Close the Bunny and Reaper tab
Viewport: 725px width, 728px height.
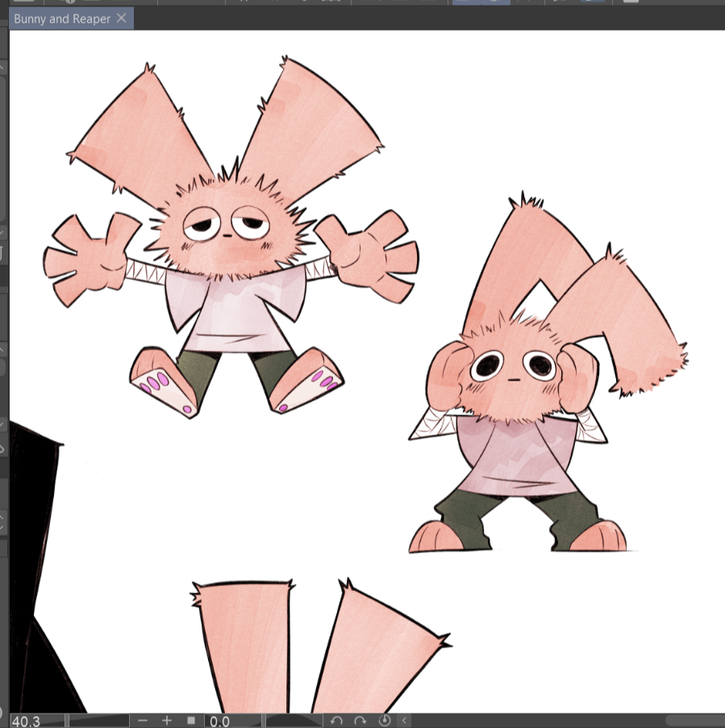point(121,18)
